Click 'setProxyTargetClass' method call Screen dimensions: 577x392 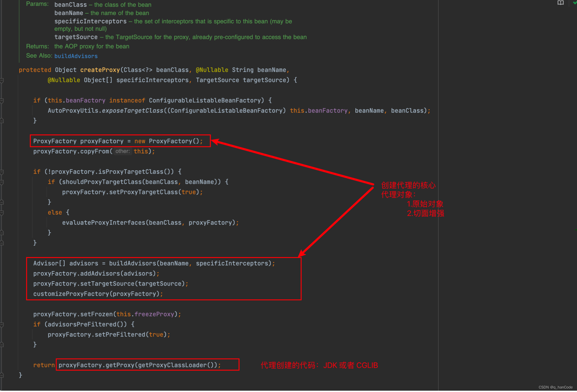[143, 192]
